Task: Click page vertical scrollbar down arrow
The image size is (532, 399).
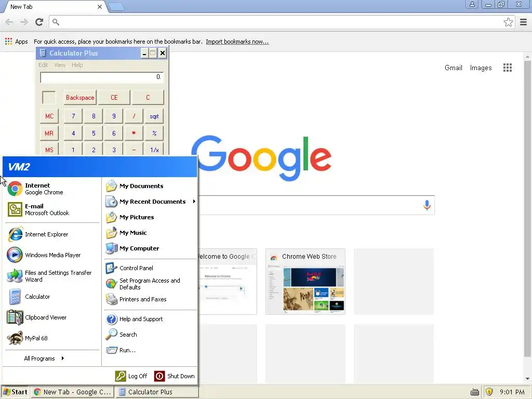Action: tap(527, 379)
